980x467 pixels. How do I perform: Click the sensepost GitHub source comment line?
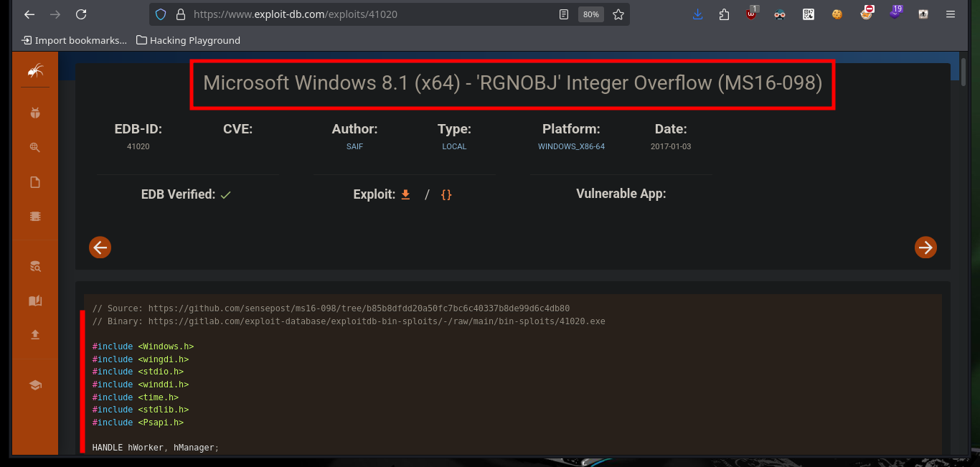point(331,308)
